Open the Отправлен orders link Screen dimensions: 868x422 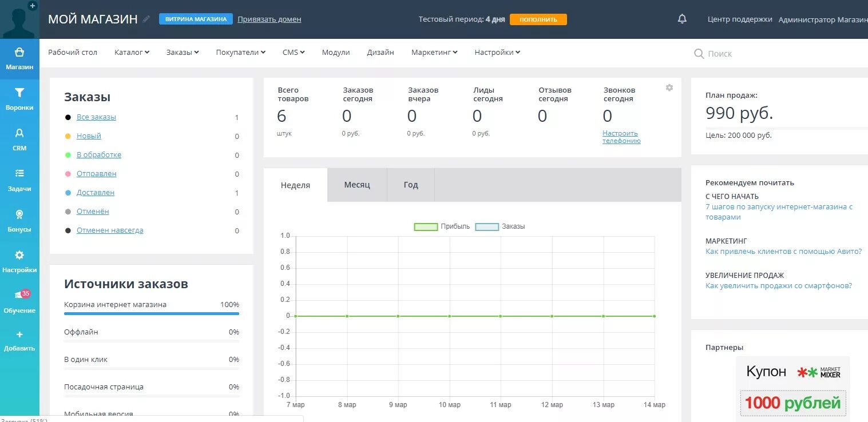pos(97,173)
